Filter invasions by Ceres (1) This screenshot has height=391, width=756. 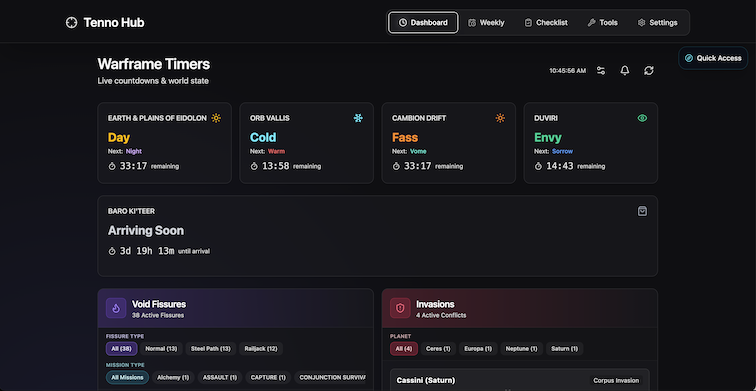pyautogui.click(x=438, y=349)
